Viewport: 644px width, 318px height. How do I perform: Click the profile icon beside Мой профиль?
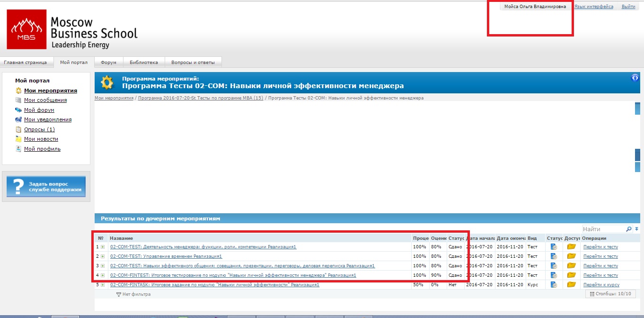[18, 149]
